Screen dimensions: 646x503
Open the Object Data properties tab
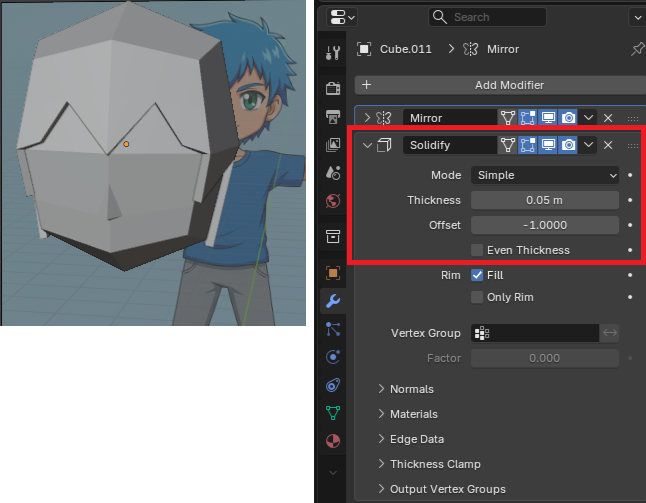pyautogui.click(x=333, y=412)
